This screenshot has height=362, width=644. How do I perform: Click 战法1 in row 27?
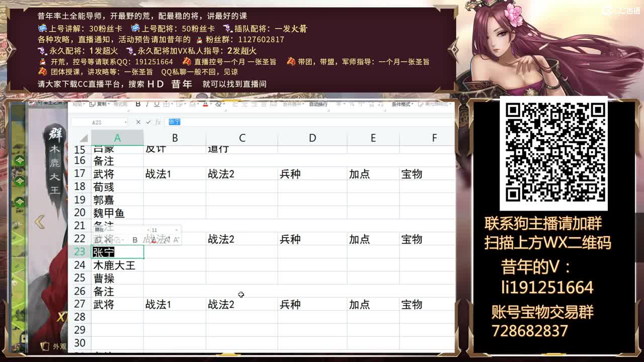[175, 304]
